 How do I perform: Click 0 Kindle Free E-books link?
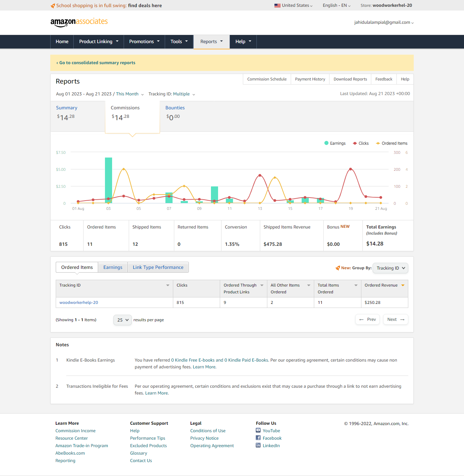[193, 360]
